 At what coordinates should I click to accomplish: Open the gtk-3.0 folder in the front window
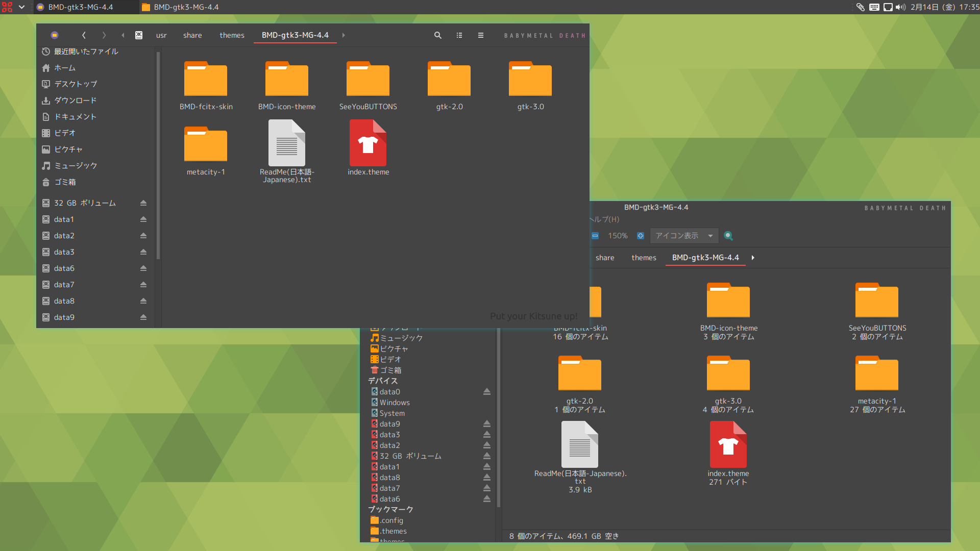(x=530, y=85)
